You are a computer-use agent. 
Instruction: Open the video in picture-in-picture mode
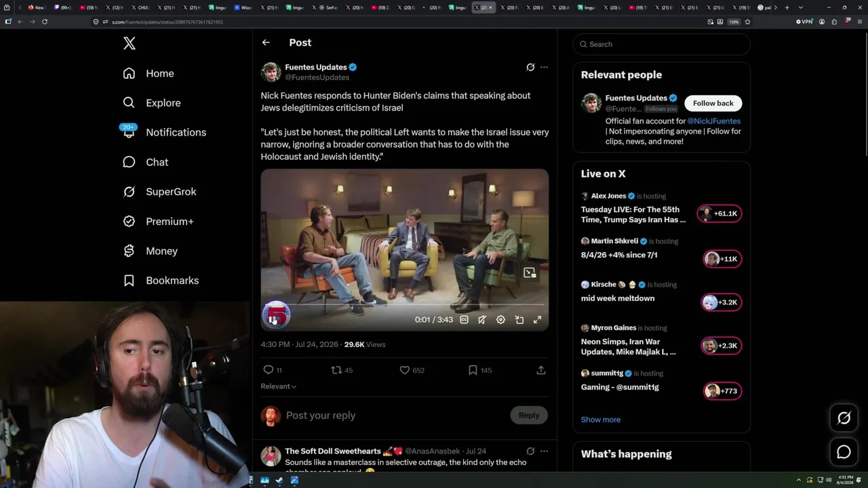[519, 320]
